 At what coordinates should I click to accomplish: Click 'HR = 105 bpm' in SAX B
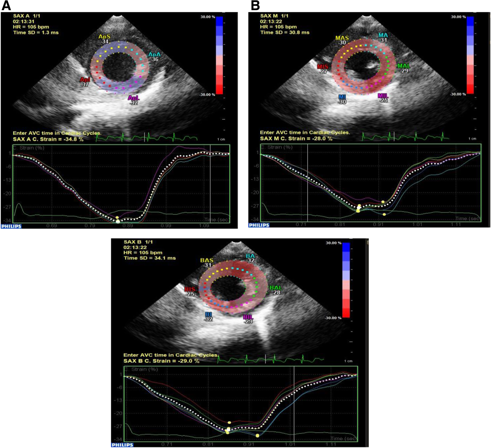[x=143, y=253]
